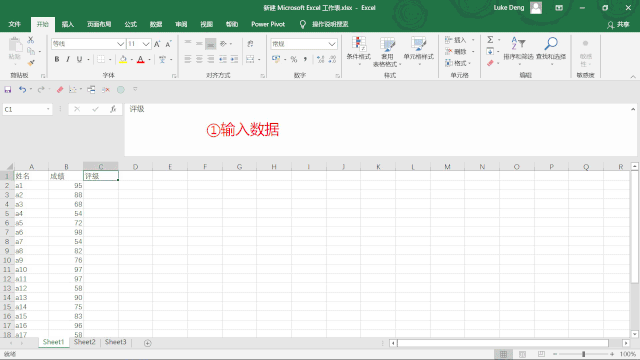The image size is (640, 360).
Task: Toggle top vertical alignment
Action: (x=188, y=43)
